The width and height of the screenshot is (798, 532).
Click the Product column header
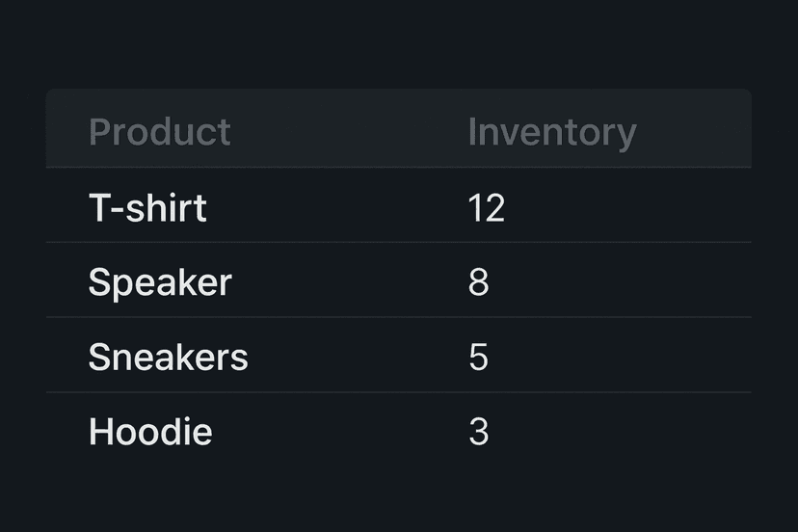tap(160, 132)
